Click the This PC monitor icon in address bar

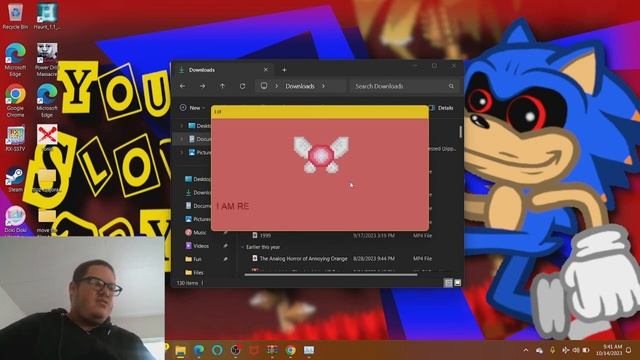(x=264, y=86)
